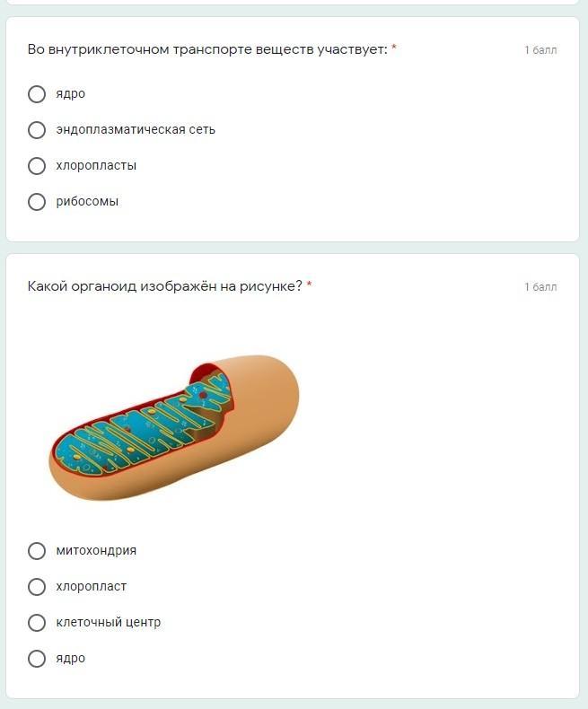Click the question text 'Во внутриклеточном транспорте веществ участвует'
Image resolution: width=588 pixels, height=709 pixels.
[x=206, y=49]
